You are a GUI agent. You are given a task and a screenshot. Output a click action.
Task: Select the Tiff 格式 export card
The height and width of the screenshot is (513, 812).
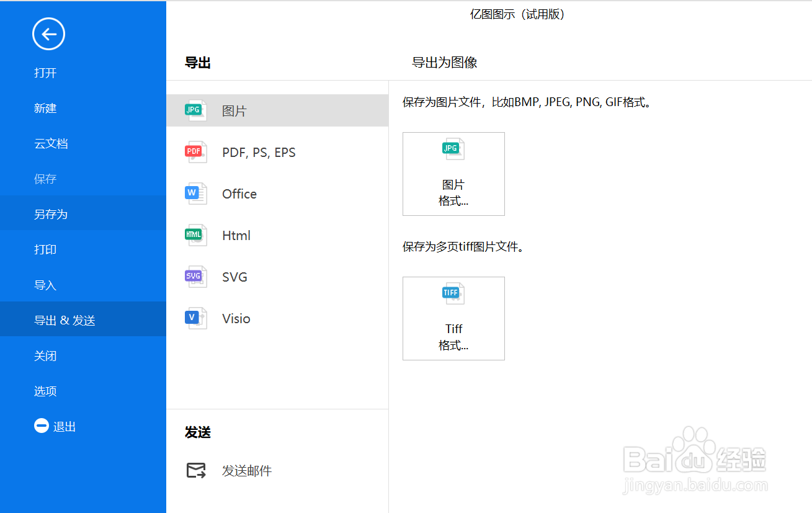[453, 318]
